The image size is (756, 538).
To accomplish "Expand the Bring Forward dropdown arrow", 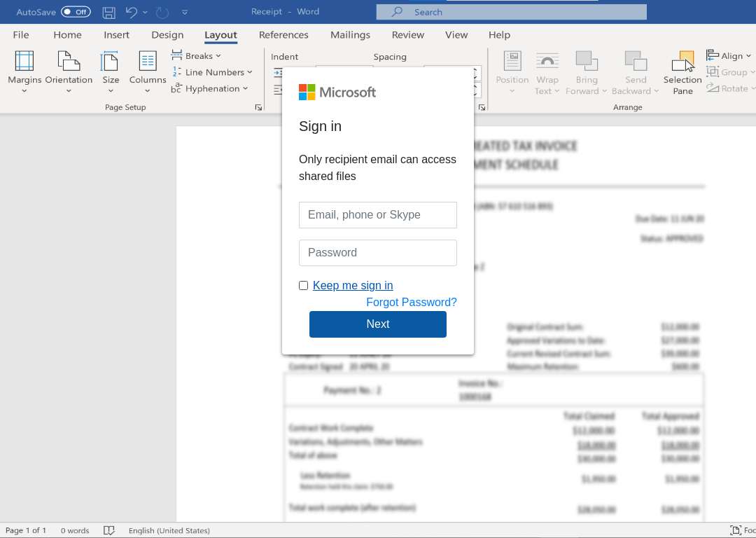I will click(x=604, y=91).
